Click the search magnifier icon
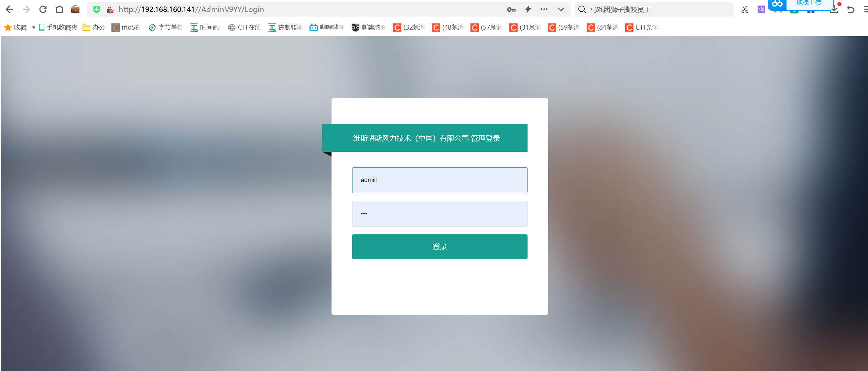The width and height of the screenshot is (868, 371). (582, 9)
